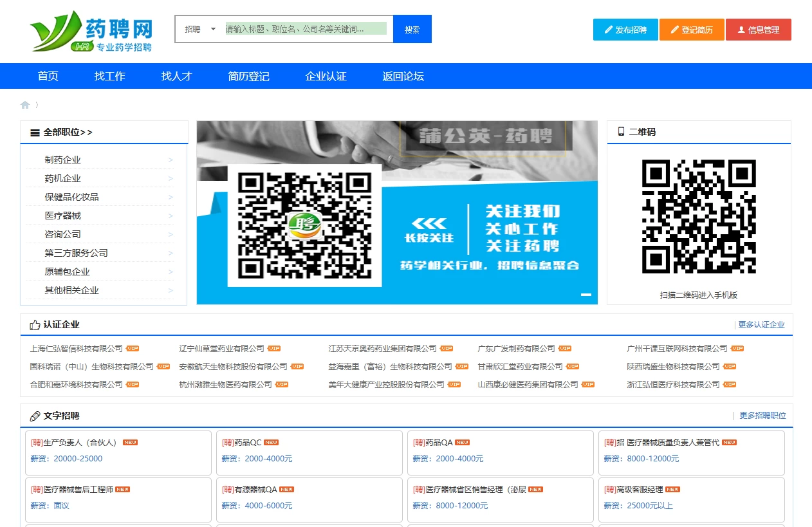Click the paperclip icon beside 文字招聘
Viewport: 812px width, 527px height.
[x=35, y=416]
